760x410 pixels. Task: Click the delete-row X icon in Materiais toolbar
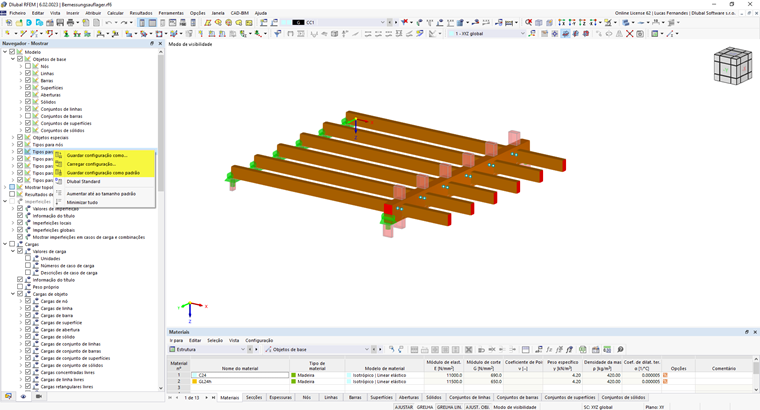pyautogui.click(x=469, y=349)
